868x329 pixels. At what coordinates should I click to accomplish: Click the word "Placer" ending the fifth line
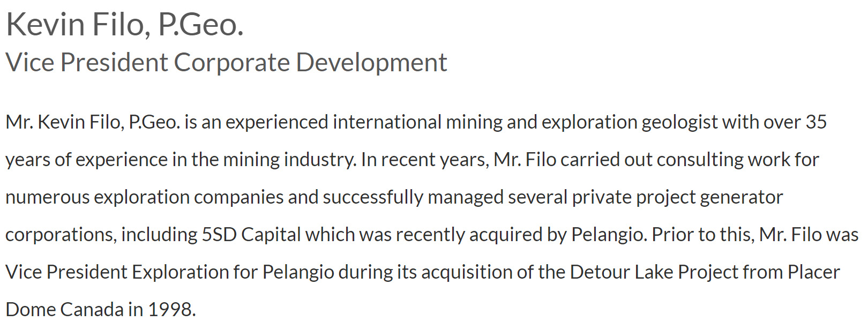814,272
